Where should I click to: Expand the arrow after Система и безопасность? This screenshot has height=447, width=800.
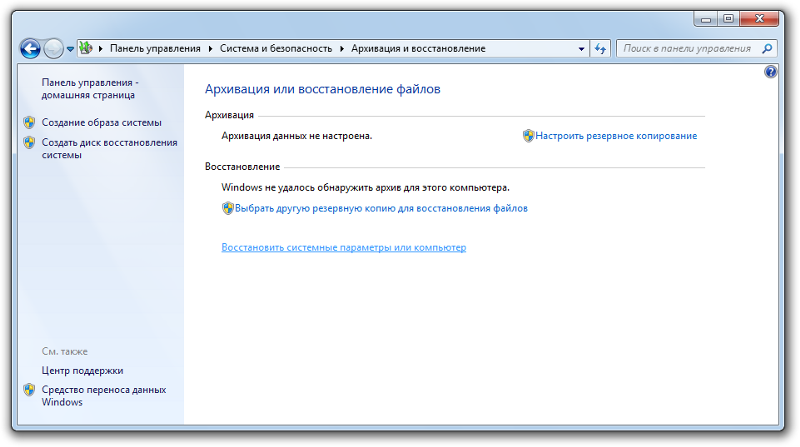[342, 48]
